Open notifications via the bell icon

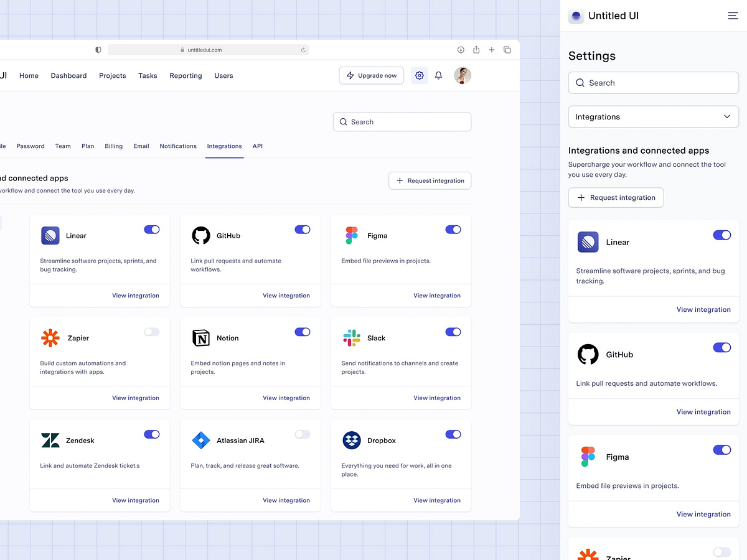pos(438,75)
